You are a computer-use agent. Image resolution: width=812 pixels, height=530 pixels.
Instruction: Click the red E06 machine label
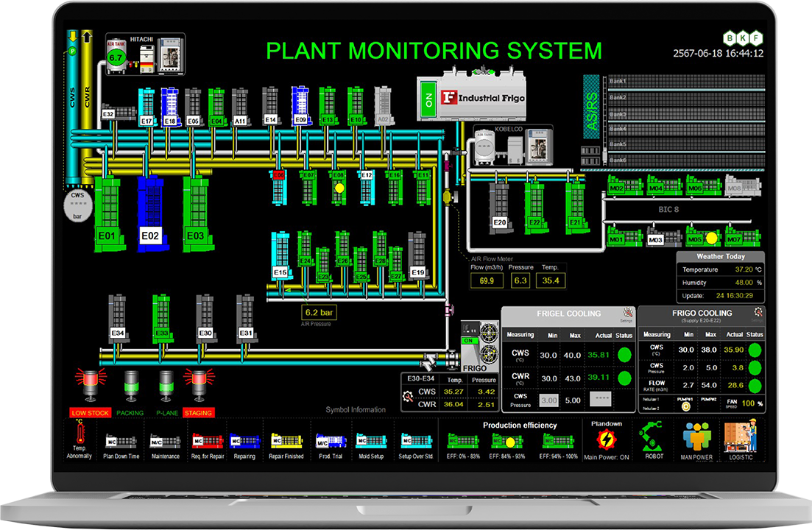pyautogui.click(x=279, y=175)
